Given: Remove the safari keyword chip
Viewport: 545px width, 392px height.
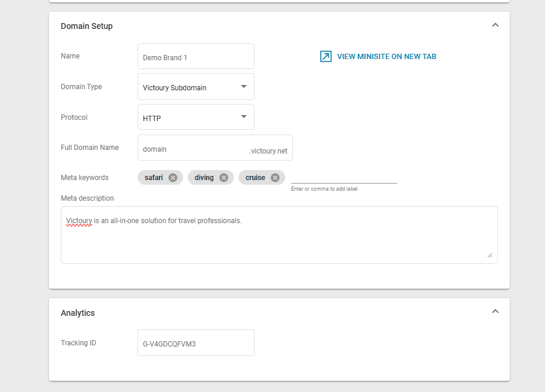Looking at the screenshot, I should [x=172, y=178].
